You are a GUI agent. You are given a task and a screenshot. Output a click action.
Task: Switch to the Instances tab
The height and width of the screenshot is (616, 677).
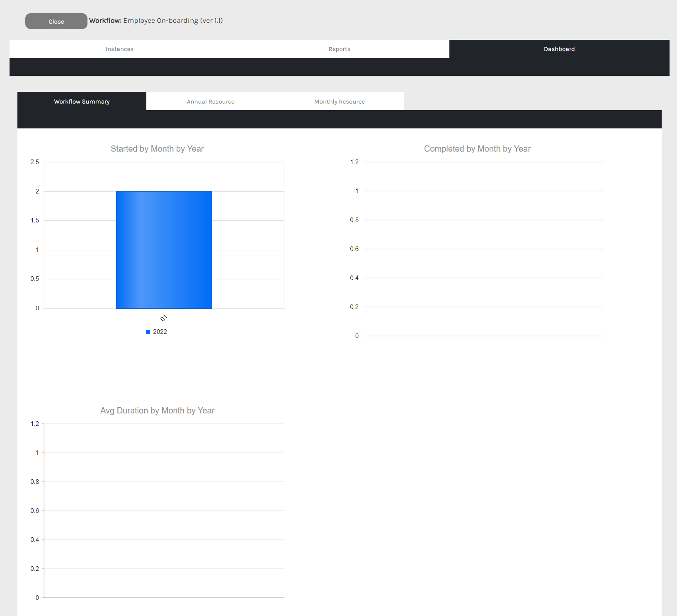tap(119, 49)
